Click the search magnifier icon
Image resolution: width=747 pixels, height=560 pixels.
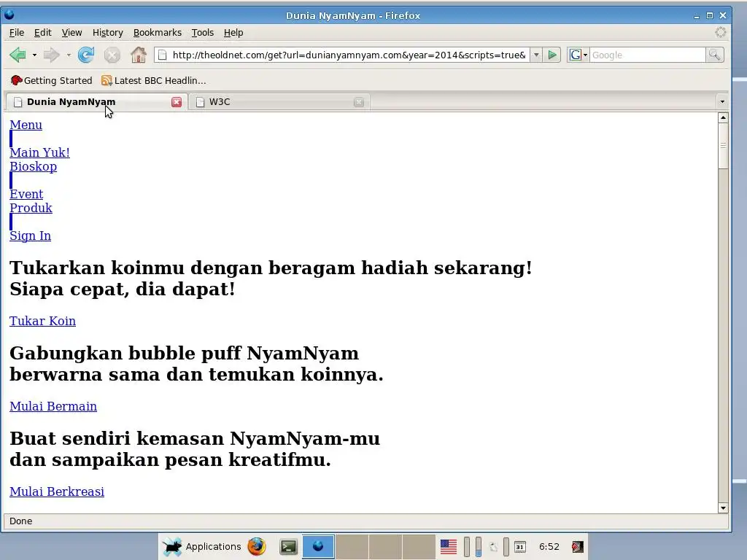714,55
